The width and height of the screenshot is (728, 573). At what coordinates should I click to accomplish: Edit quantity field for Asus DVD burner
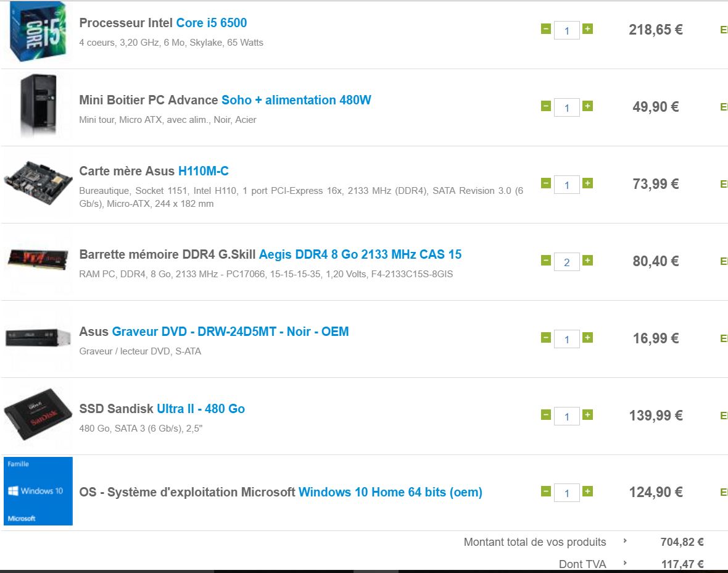(567, 339)
